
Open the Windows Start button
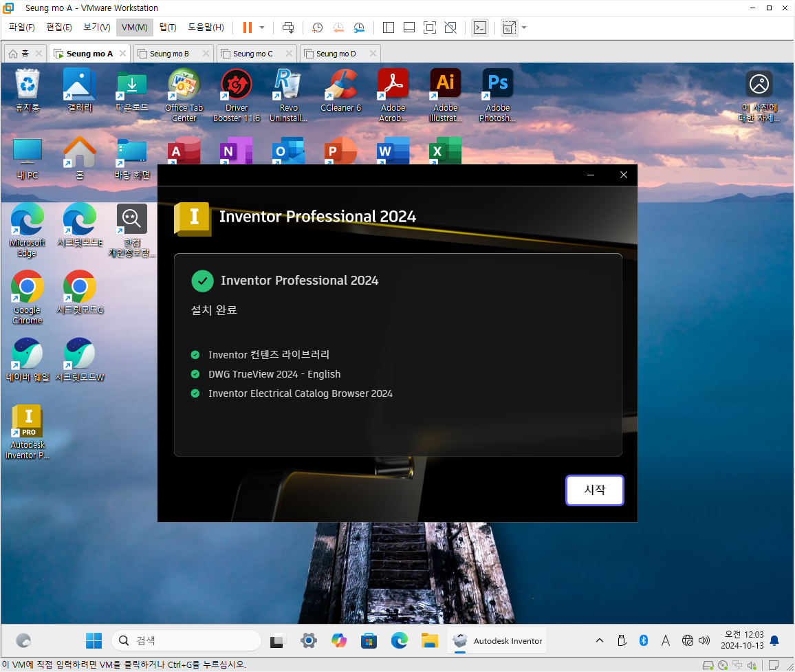94,640
